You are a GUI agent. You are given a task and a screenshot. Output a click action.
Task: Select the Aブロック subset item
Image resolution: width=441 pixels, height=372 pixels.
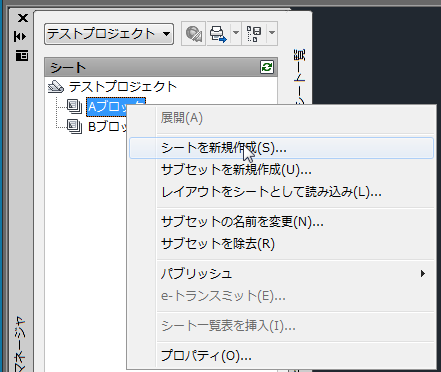(x=116, y=107)
